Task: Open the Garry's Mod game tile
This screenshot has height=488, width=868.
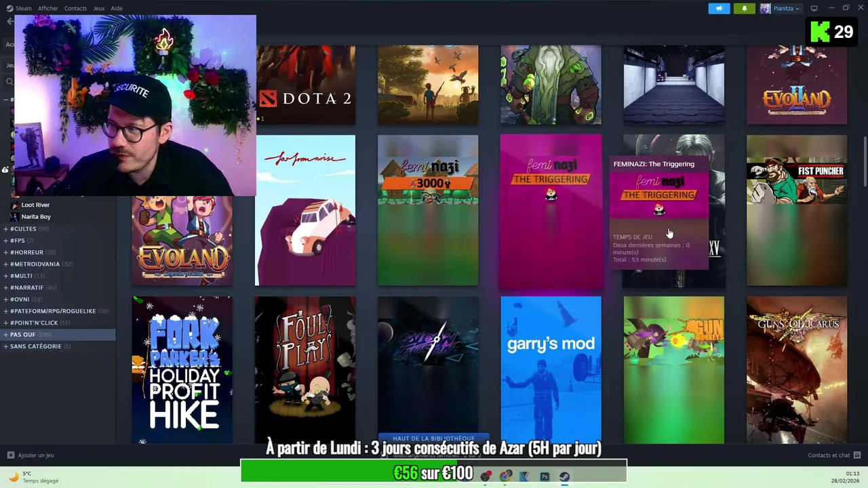Action: [551, 369]
